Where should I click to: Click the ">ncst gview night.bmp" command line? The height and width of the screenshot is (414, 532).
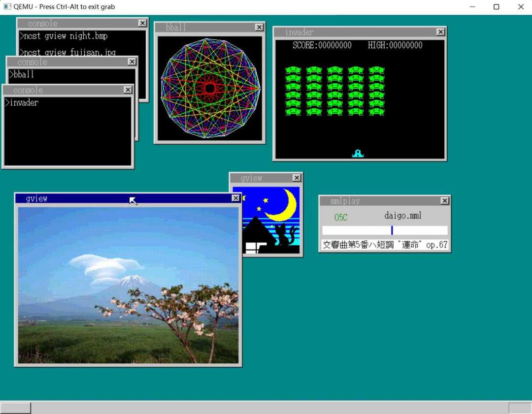(x=64, y=36)
